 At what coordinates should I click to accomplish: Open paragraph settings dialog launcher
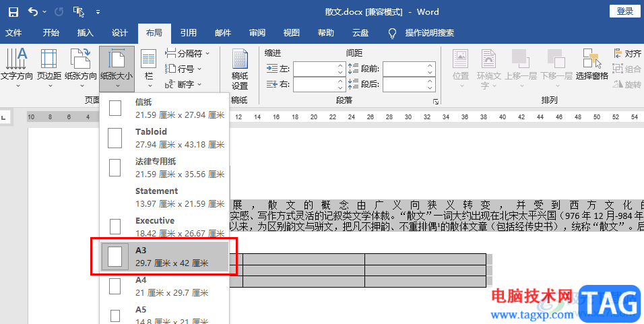(436, 102)
